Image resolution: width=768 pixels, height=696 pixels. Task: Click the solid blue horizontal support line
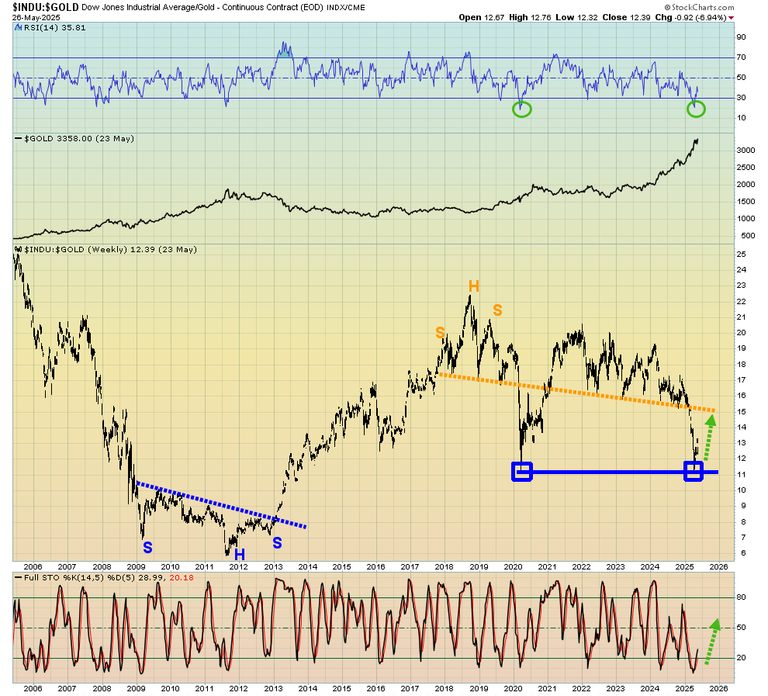coord(610,471)
